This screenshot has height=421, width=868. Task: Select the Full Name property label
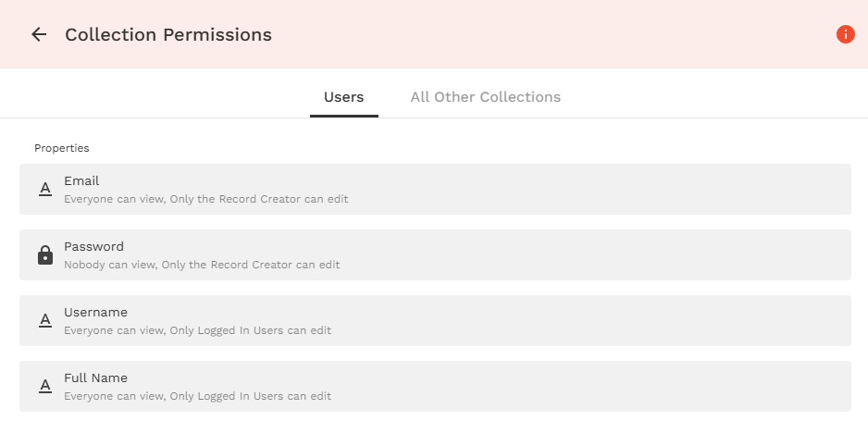(x=95, y=378)
